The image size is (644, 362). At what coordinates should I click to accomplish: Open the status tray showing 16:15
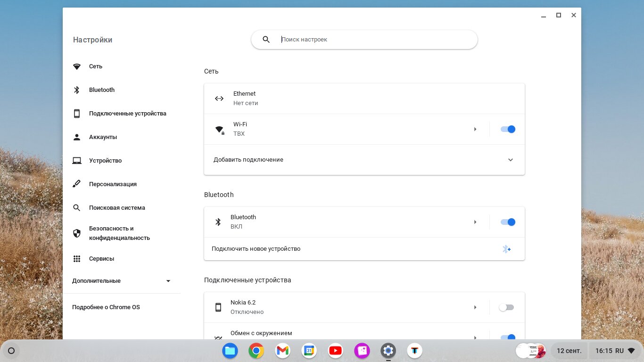click(x=615, y=351)
